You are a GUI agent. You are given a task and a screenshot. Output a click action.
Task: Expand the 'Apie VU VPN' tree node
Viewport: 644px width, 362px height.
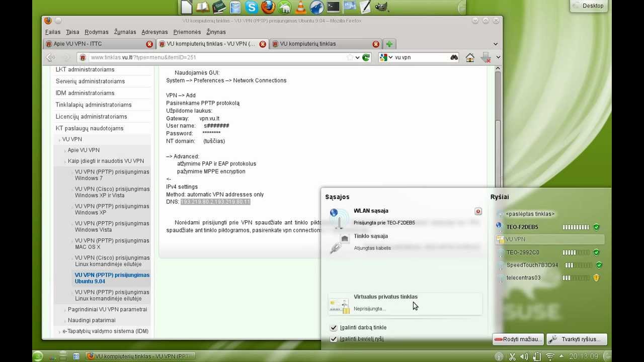pos(65,150)
